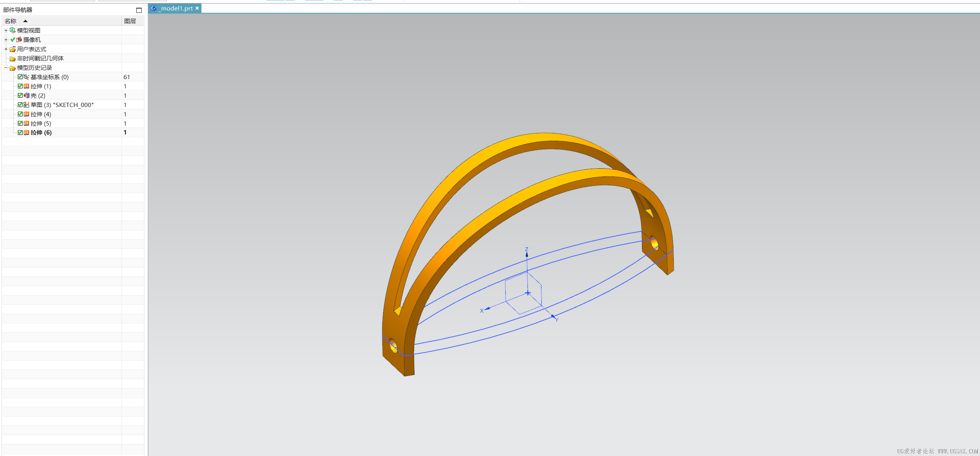Click the 模型视图 model views icon

(x=12, y=30)
